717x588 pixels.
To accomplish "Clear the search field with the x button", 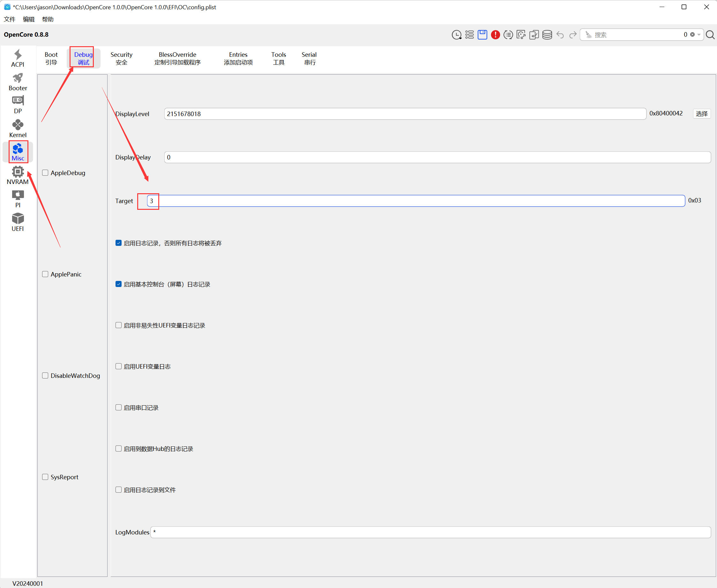I will pos(692,34).
